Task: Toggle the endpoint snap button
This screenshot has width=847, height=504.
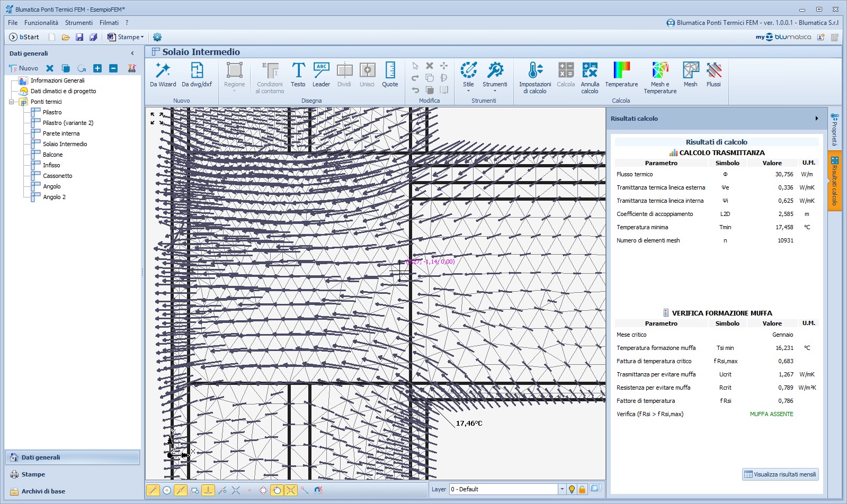Action: tap(153, 490)
